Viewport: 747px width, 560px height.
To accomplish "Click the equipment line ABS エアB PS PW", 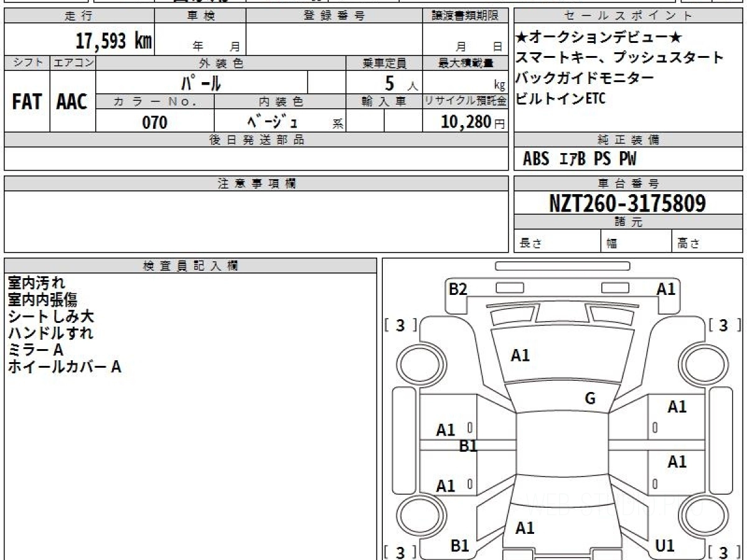I will 580,159.
